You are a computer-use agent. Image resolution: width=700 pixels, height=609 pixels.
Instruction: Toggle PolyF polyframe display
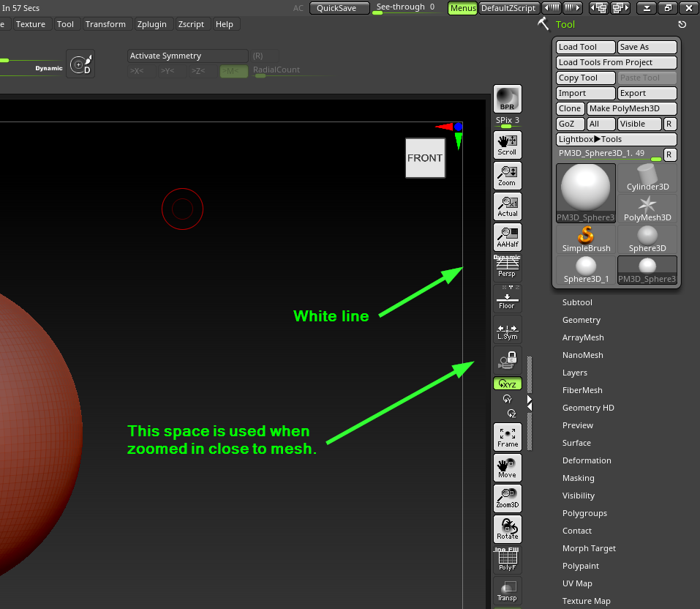point(507,560)
